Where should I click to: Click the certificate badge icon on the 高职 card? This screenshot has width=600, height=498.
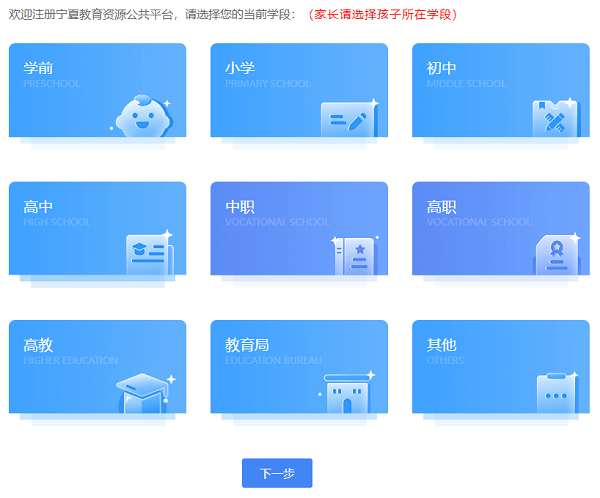coord(557,254)
